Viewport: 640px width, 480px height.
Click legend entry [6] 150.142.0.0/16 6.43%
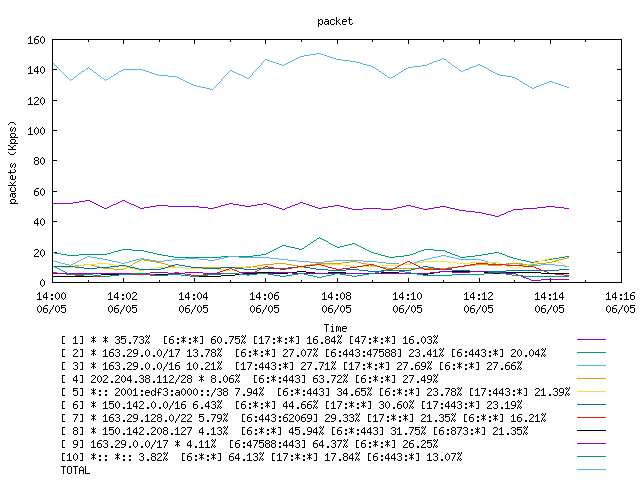coord(291,405)
